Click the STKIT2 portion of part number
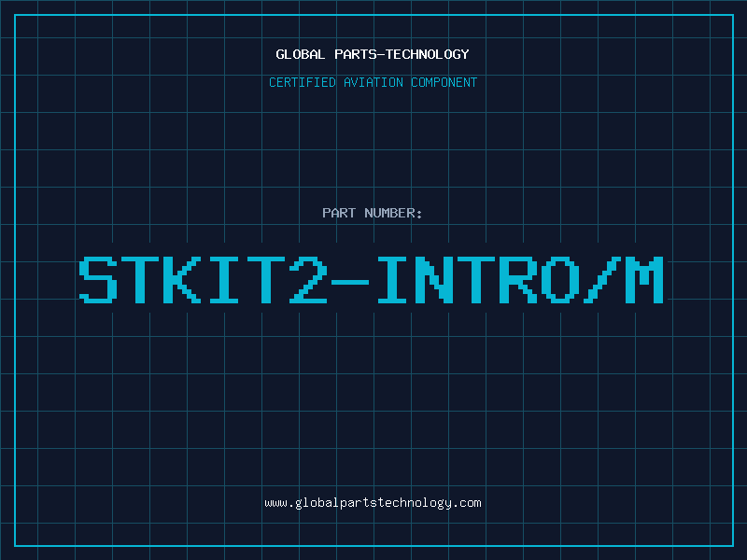Image resolution: width=747 pixels, height=560 pixels. (204, 280)
